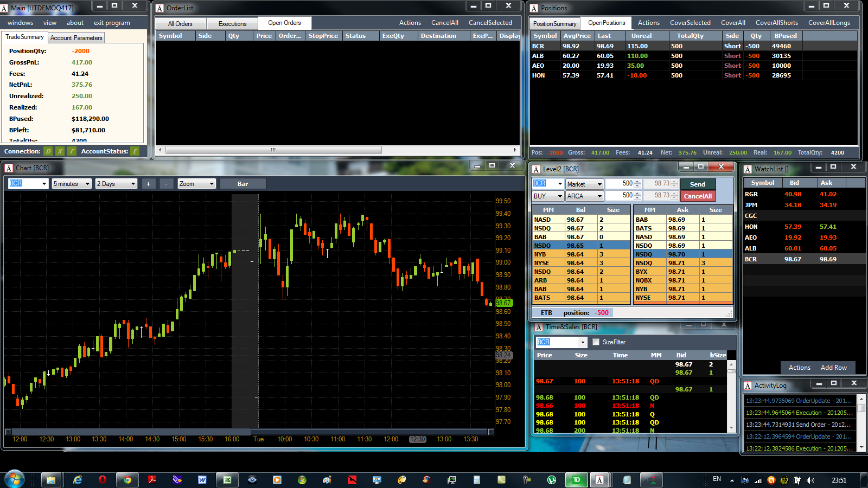868x488 pixels.
Task: Open Microsoft Word from the taskbar
Action: (x=202, y=480)
